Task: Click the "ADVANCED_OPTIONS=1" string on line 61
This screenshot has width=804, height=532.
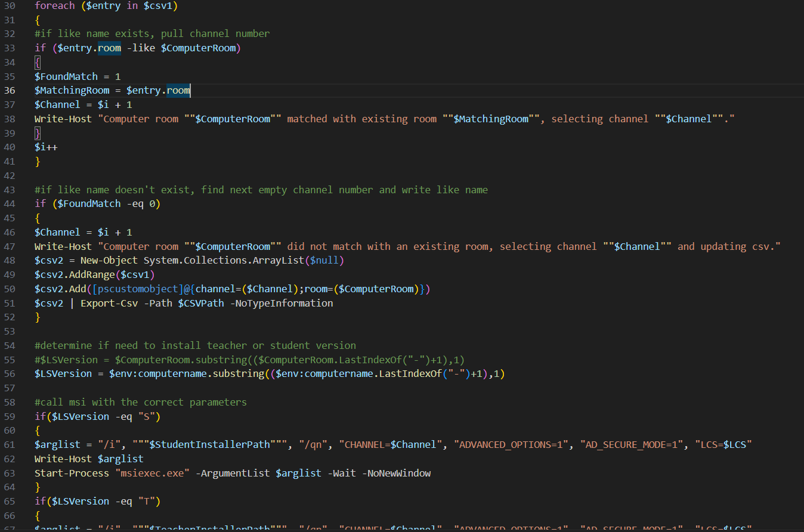Action: point(511,445)
